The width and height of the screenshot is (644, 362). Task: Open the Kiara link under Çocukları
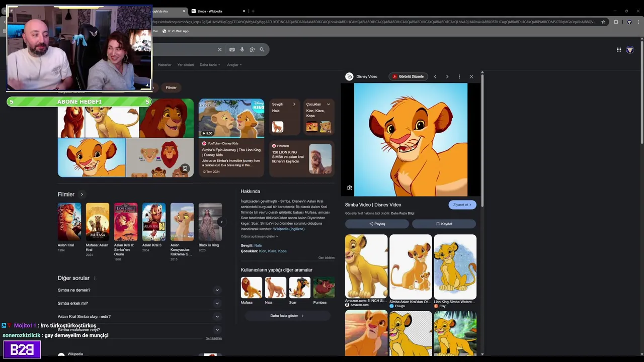pos(272,251)
